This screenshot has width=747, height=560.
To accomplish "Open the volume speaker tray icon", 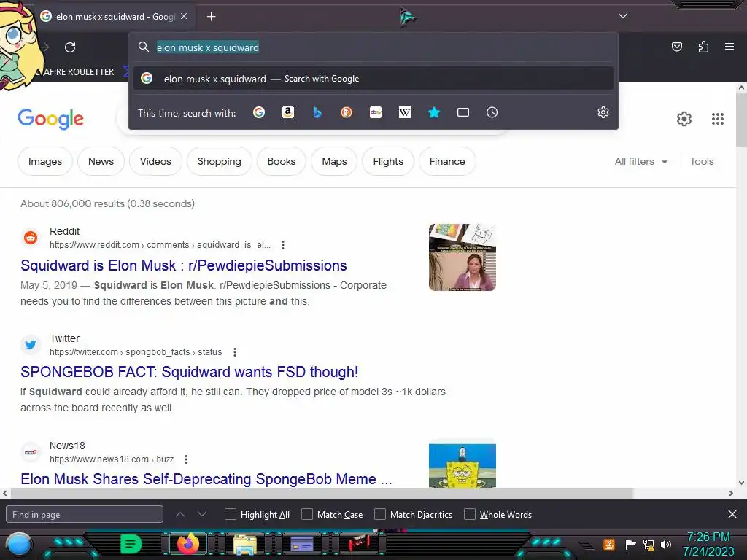I will pyautogui.click(x=665, y=544).
